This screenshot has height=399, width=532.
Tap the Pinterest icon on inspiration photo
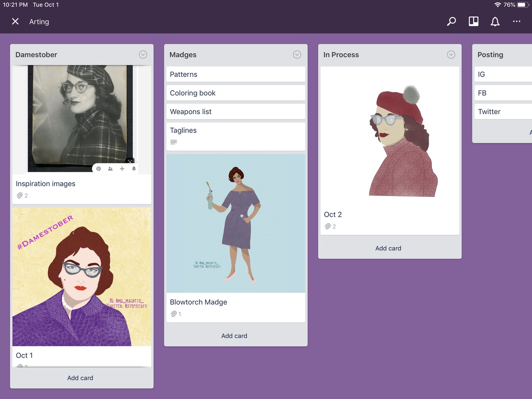click(x=99, y=169)
